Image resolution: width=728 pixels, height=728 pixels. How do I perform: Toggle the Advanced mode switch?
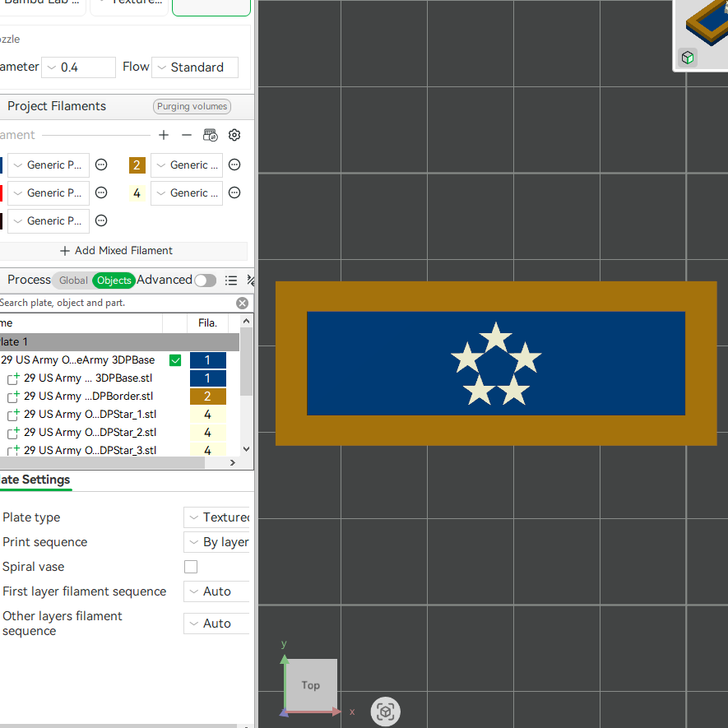[205, 281]
